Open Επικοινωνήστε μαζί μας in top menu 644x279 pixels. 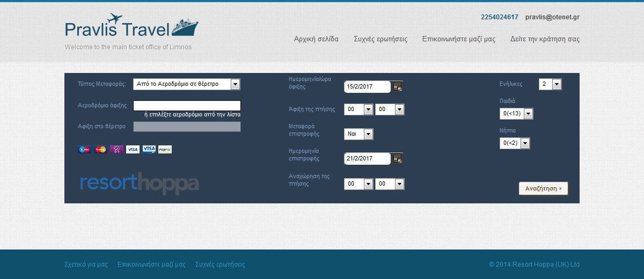tap(459, 39)
